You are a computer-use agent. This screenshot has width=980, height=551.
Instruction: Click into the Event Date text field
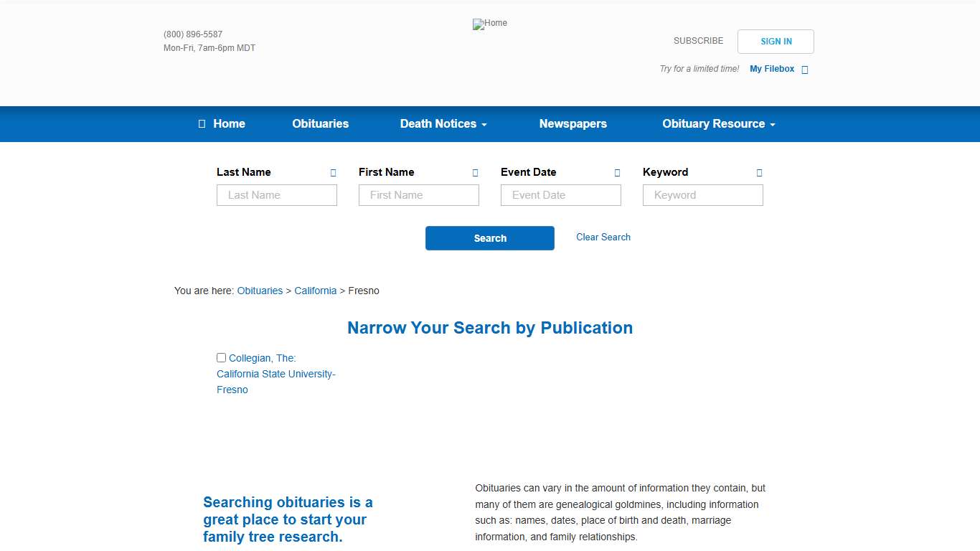pos(560,195)
